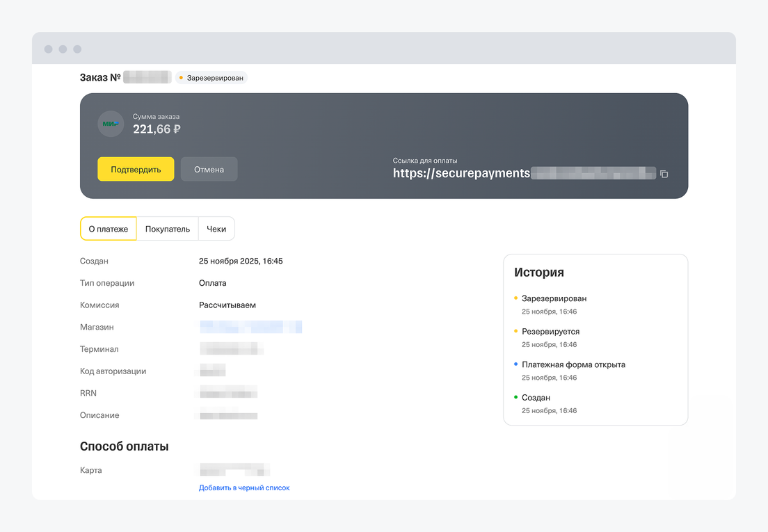Click the Рассчитываем commission value

(227, 305)
